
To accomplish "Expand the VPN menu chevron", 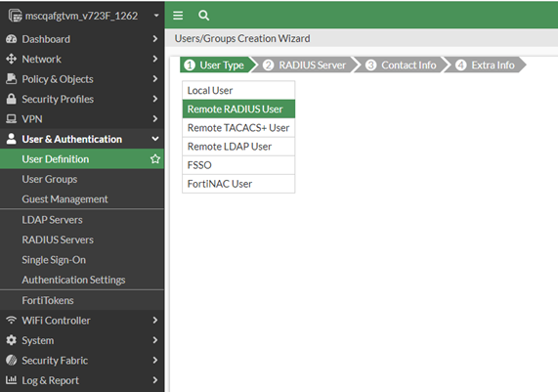I will coord(155,118).
